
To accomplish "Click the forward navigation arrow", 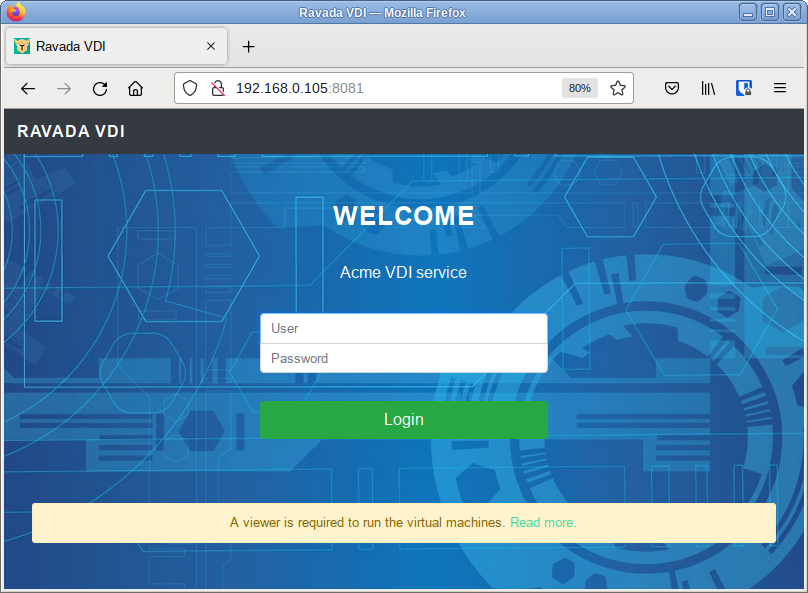I will click(x=64, y=89).
